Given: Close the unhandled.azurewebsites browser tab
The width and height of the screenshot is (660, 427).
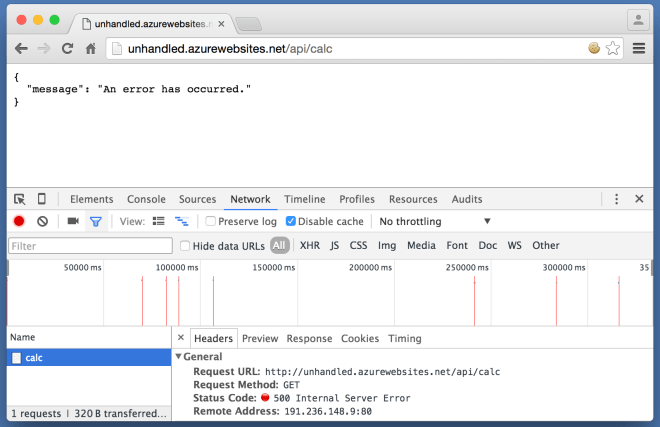Looking at the screenshot, I should pyautogui.click(x=221, y=24).
